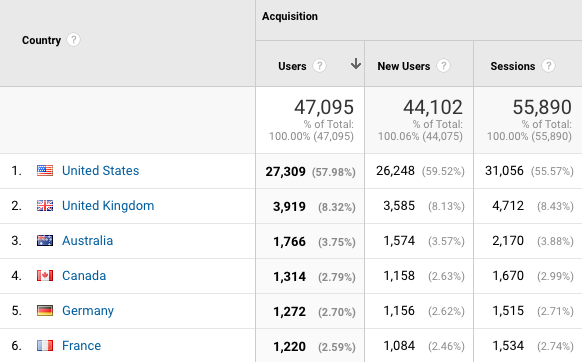Sort by the Sessions column header
The width and height of the screenshot is (582, 362).
tap(513, 66)
